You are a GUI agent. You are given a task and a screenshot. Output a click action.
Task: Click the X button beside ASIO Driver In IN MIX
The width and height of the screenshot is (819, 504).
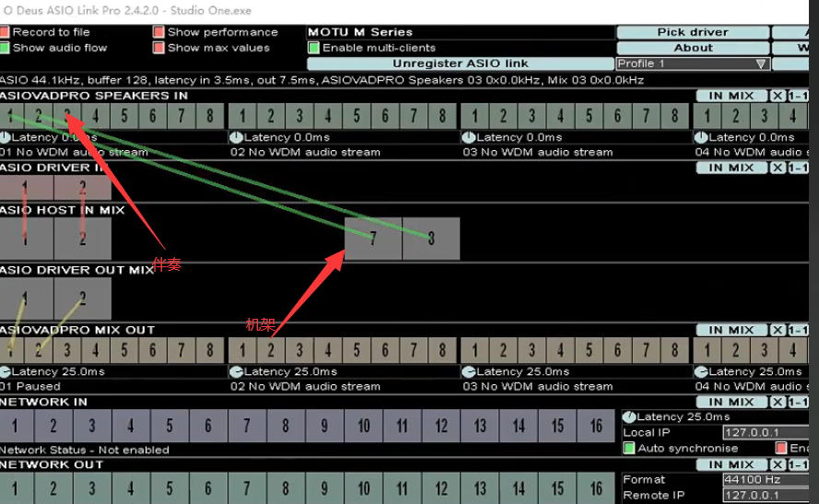click(x=778, y=168)
